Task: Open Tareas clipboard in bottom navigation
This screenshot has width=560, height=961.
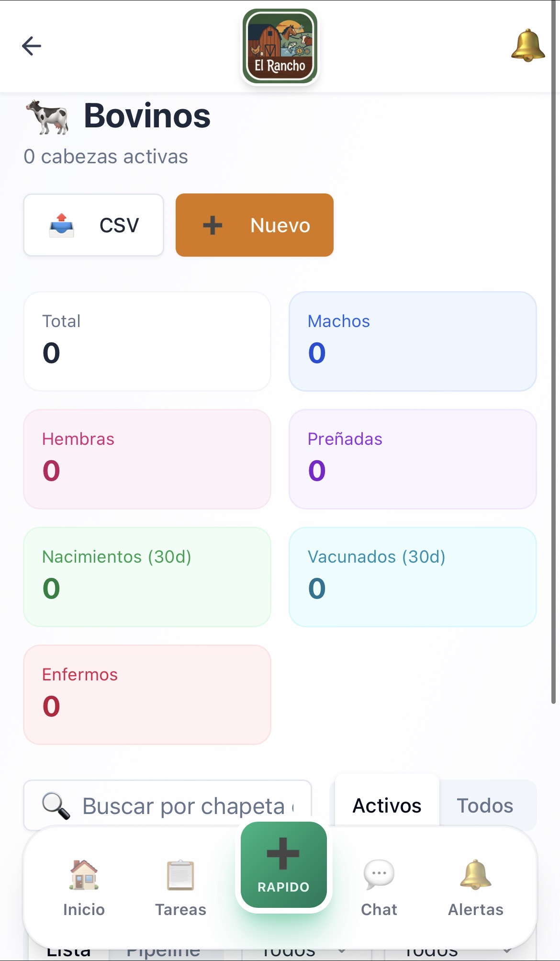Action: [x=180, y=887]
